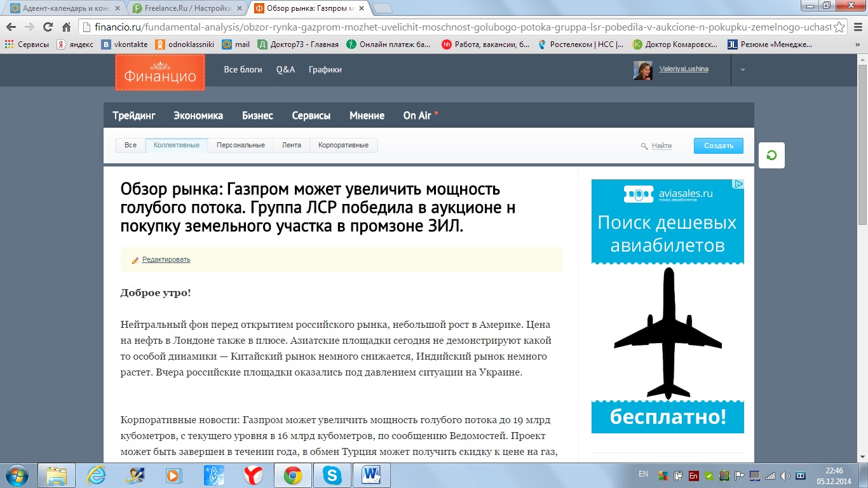Open browser home page icon
This screenshot has height=488, width=868.
[66, 27]
